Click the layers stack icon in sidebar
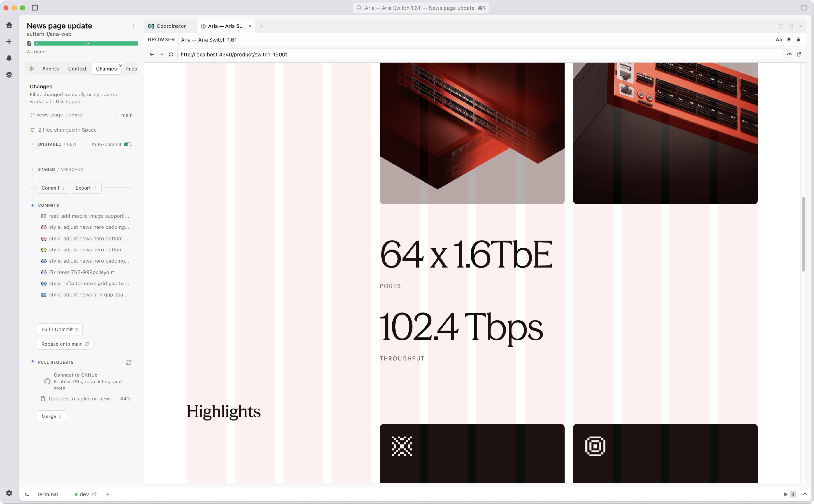The height and width of the screenshot is (504, 814). (9, 75)
